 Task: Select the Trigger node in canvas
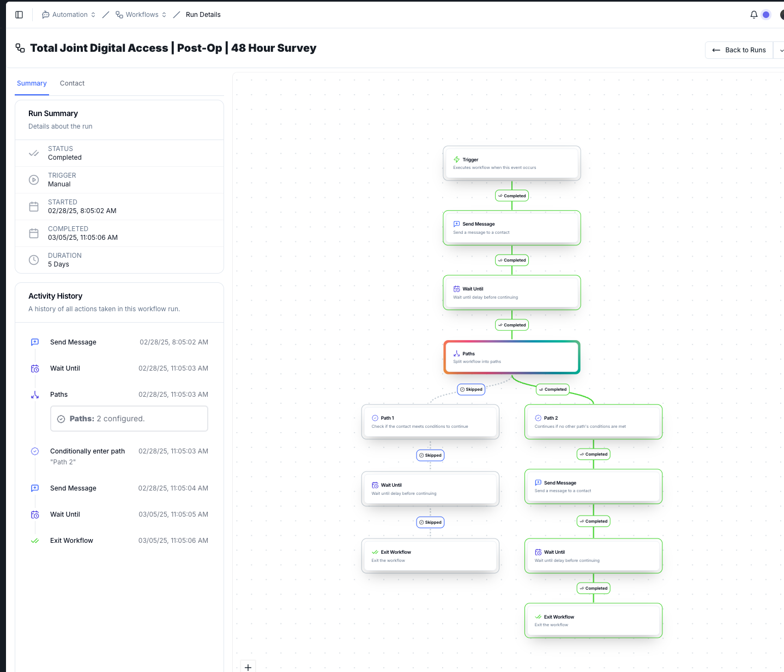512,163
